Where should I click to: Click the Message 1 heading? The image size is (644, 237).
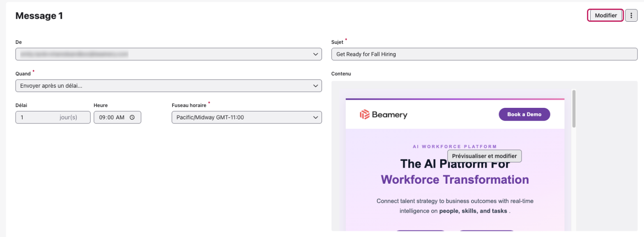click(39, 16)
